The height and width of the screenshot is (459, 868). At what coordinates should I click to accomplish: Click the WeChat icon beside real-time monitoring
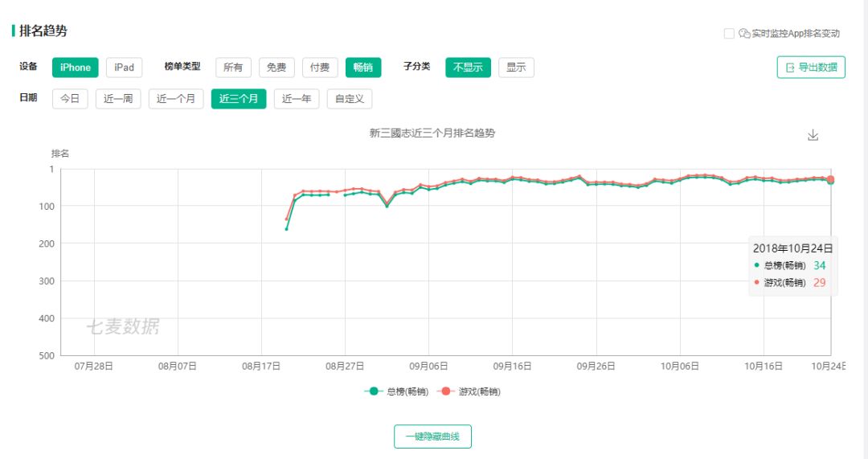click(x=744, y=33)
